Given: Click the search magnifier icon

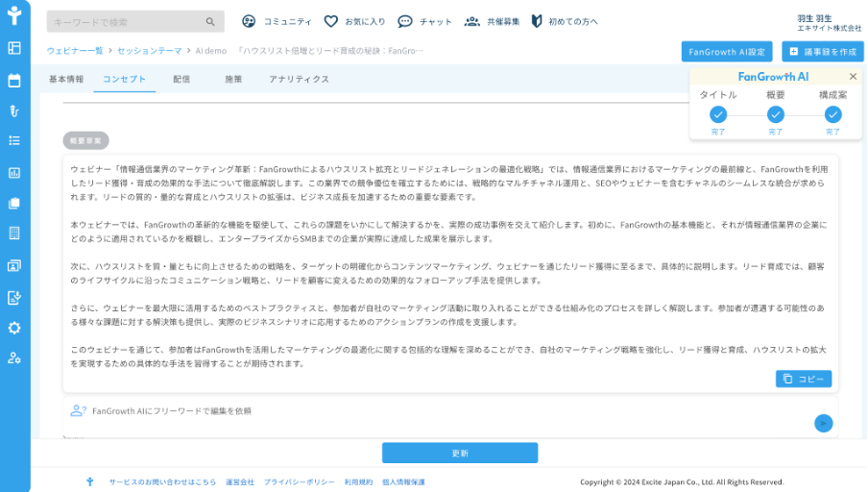Looking at the screenshot, I should coord(210,21).
